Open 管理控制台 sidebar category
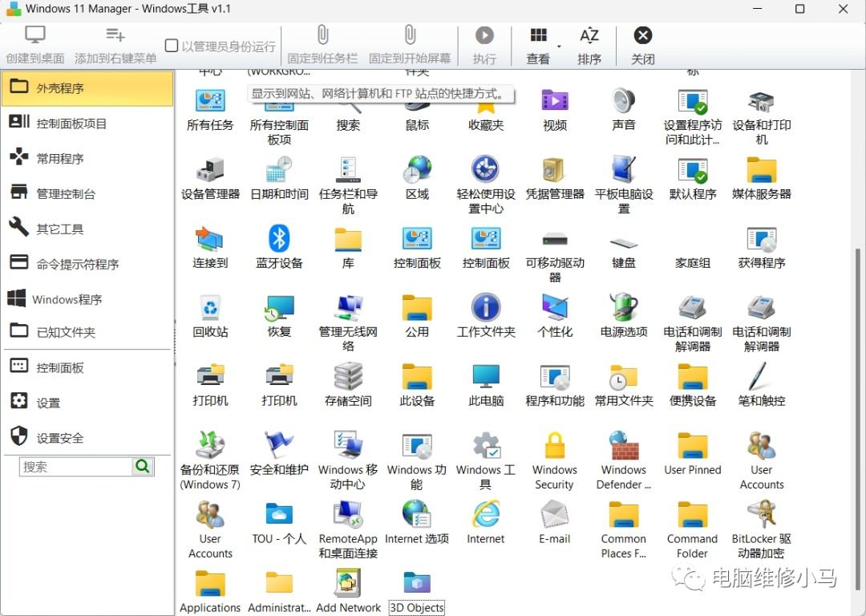This screenshot has height=616, width=866. pyautogui.click(x=87, y=193)
